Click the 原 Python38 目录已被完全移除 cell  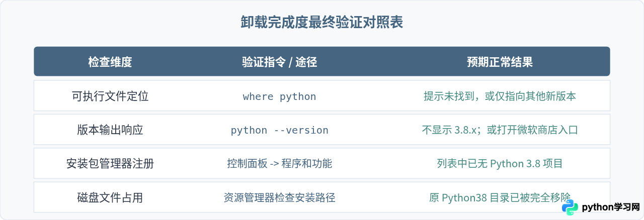(x=500, y=197)
